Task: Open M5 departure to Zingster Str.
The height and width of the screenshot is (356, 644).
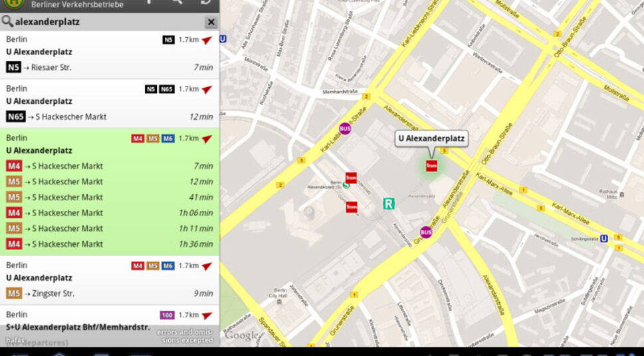Action: 110,293
